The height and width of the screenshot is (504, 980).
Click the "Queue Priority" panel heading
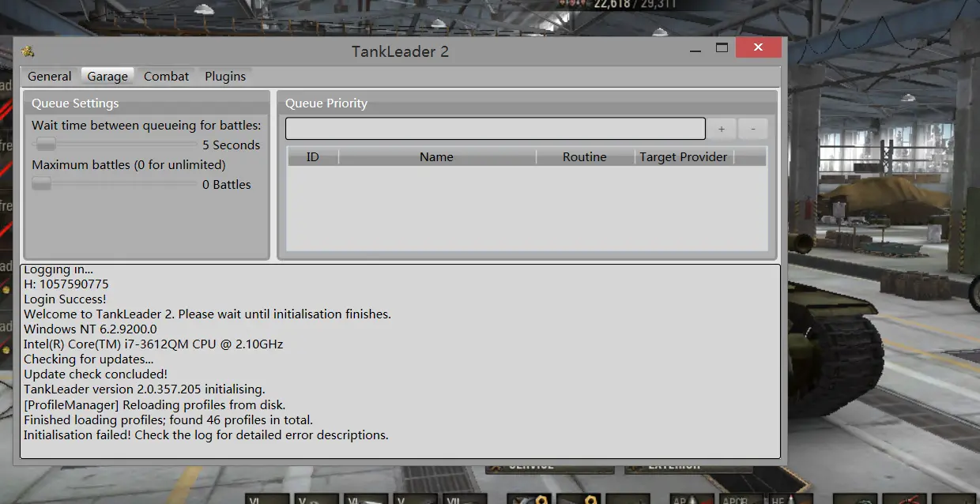326,103
